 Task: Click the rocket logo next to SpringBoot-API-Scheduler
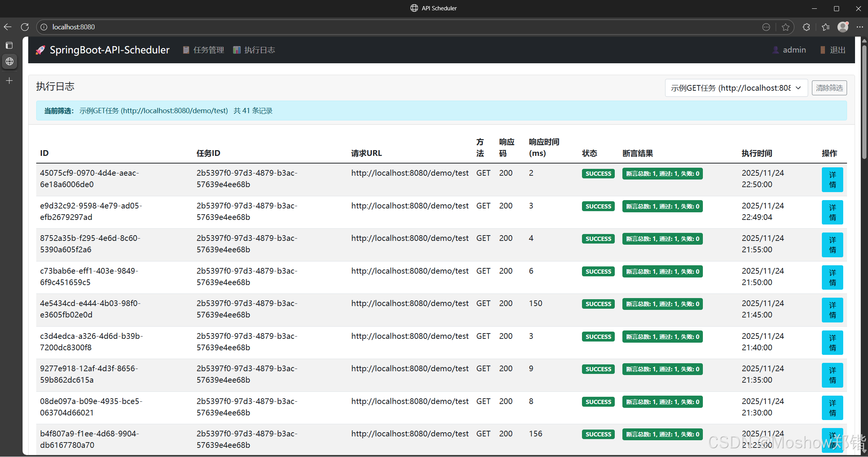40,50
